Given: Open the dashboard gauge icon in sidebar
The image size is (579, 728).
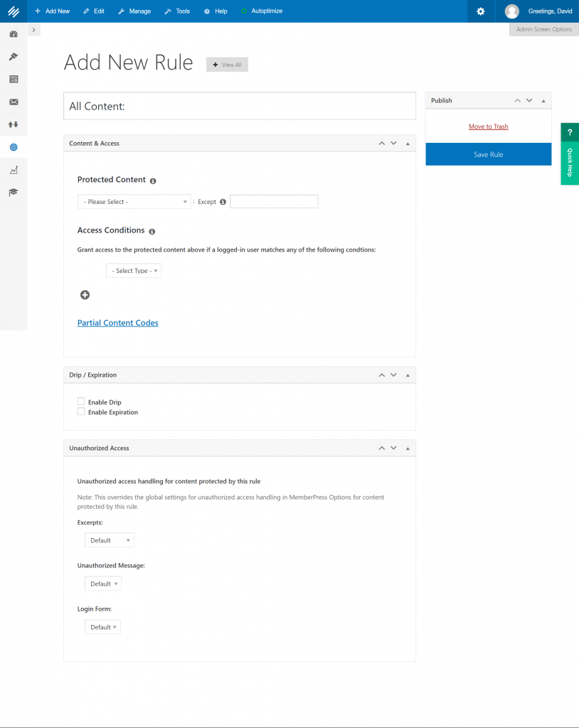Looking at the screenshot, I should click(14, 34).
